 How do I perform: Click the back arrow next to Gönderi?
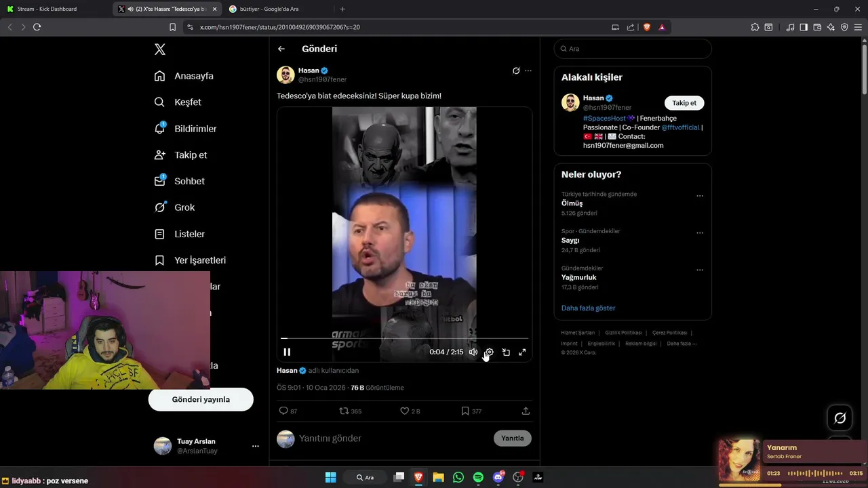tap(281, 49)
